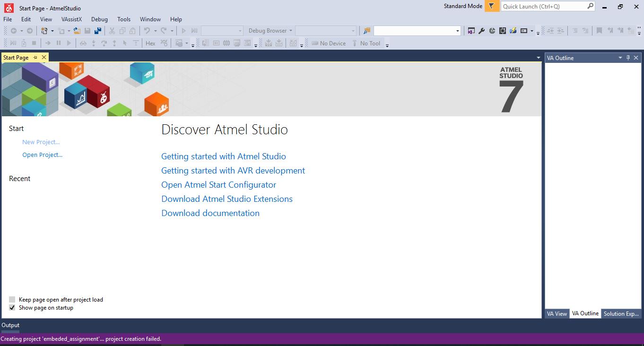The width and height of the screenshot is (644, 346).
Task: Open the Debug menu
Action: (99, 19)
